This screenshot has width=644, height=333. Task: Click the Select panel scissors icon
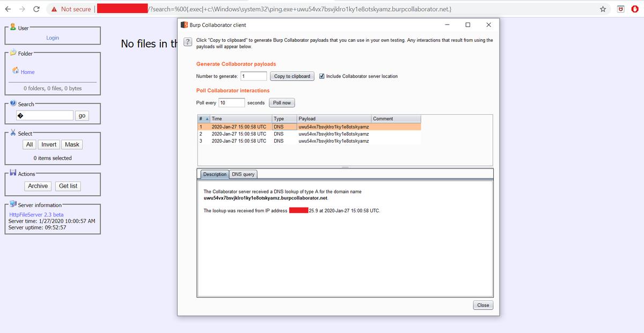point(13,132)
